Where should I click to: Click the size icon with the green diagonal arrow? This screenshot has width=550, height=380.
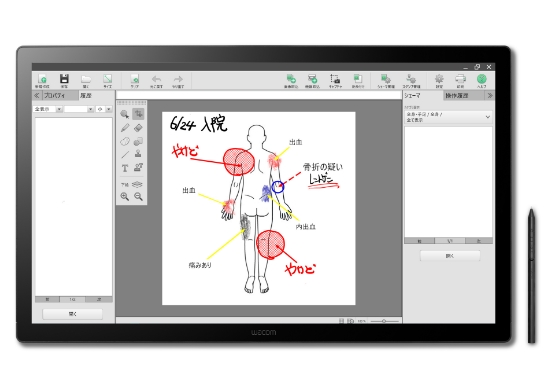[x=107, y=80]
